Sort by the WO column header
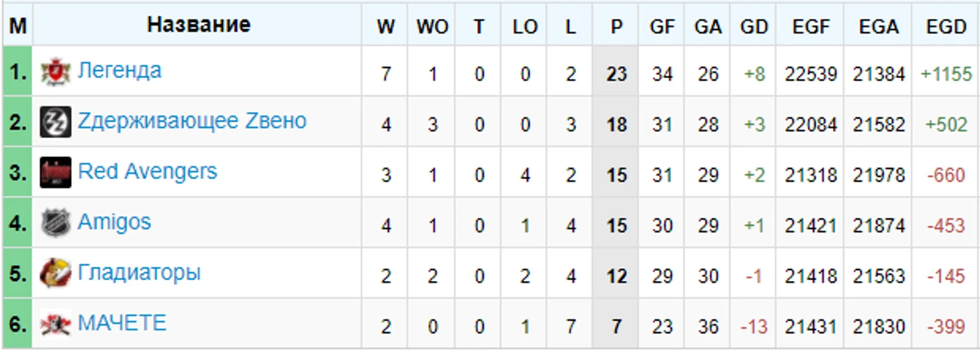The image size is (980, 352). 432,26
